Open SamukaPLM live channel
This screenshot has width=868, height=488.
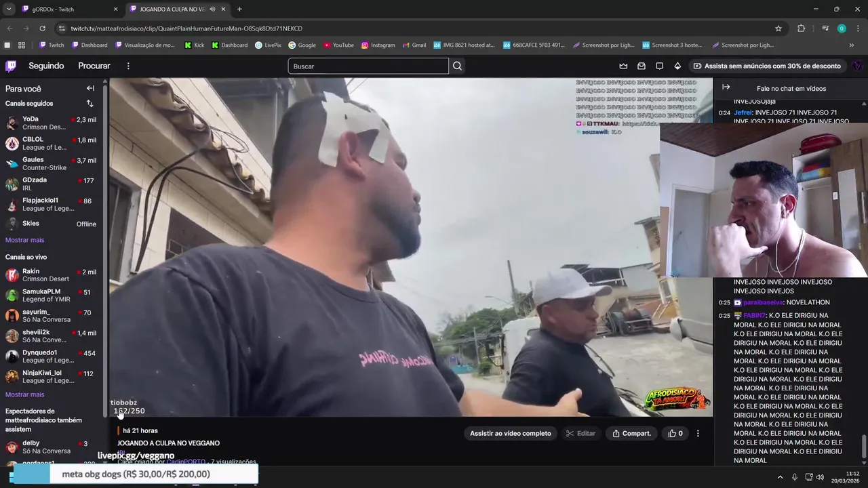[x=52, y=296]
